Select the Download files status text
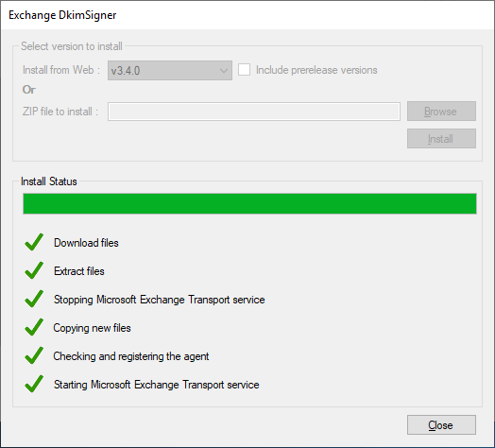This screenshot has width=495, height=448. point(86,243)
